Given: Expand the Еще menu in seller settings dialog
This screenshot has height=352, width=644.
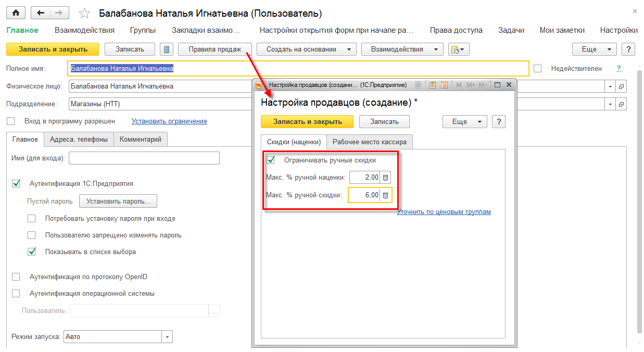Looking at the screenshot, I should tap(464, 121).
